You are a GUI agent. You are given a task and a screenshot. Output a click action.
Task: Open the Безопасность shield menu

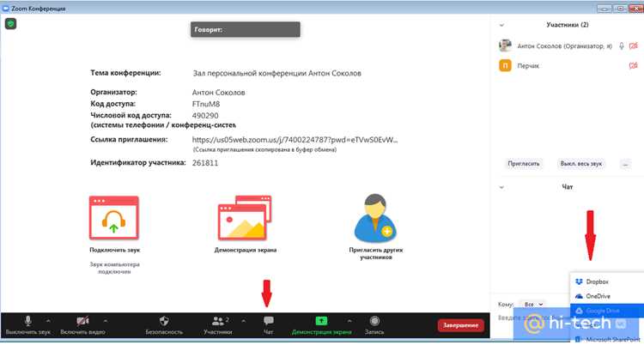click(x=164, y=321)
